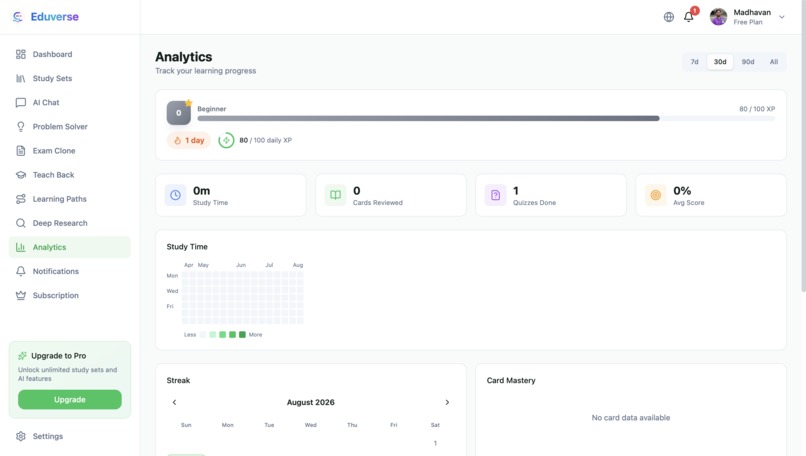The height and width of the screenshot is (456, 806).
Task: Click the AI Chat bubble icon
Action: (x=21, y=102)
